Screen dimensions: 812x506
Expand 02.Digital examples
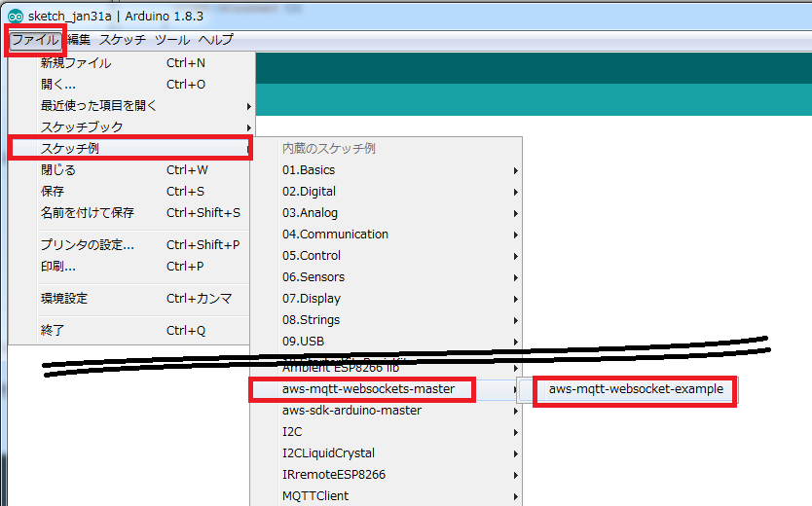(386, 192)
